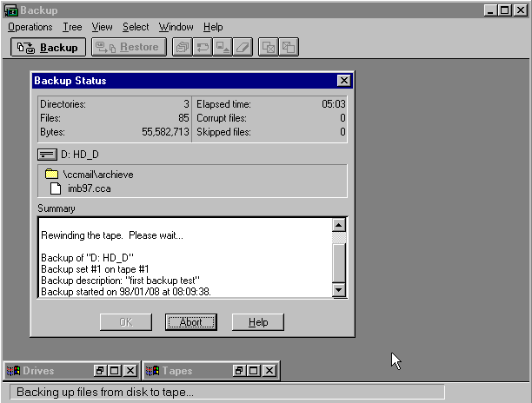Click the \ccmail\archieve folder icon
532x403 pixels.
(51, 174)
